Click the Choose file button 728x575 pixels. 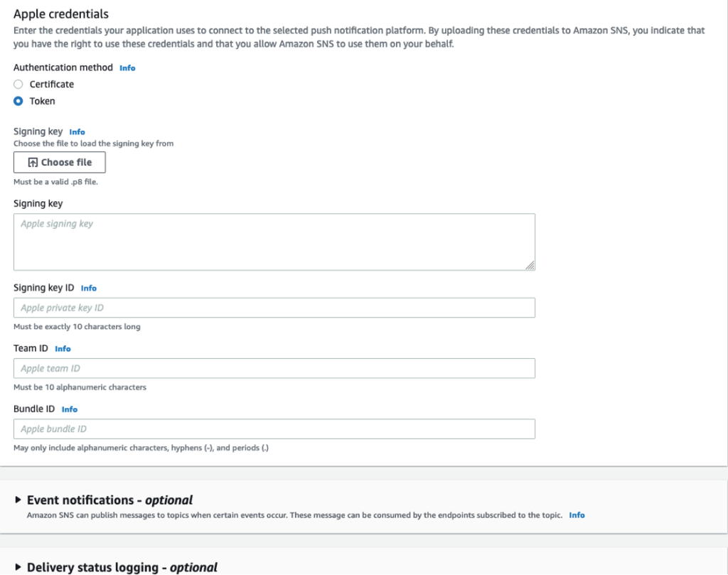click(59, 162)
